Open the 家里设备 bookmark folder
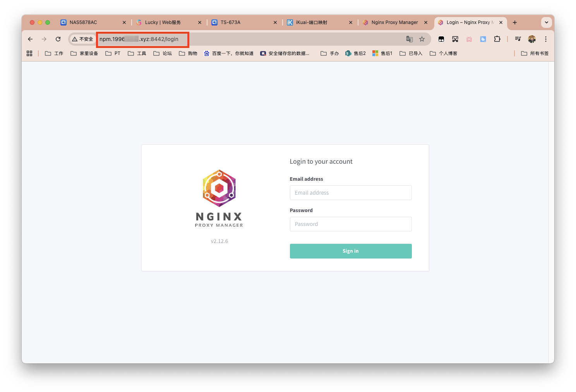The image size is (576, 392). pos(84,53)
